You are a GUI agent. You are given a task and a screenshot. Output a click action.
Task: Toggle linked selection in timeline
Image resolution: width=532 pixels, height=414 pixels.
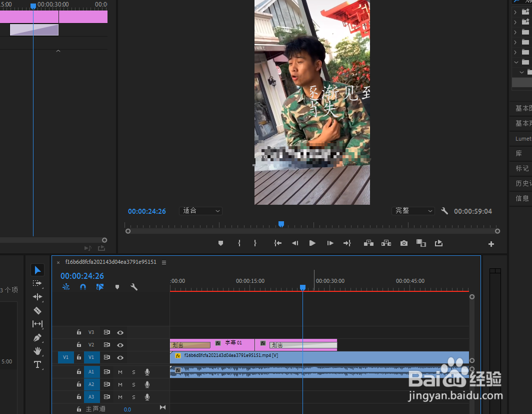(100, 287)
